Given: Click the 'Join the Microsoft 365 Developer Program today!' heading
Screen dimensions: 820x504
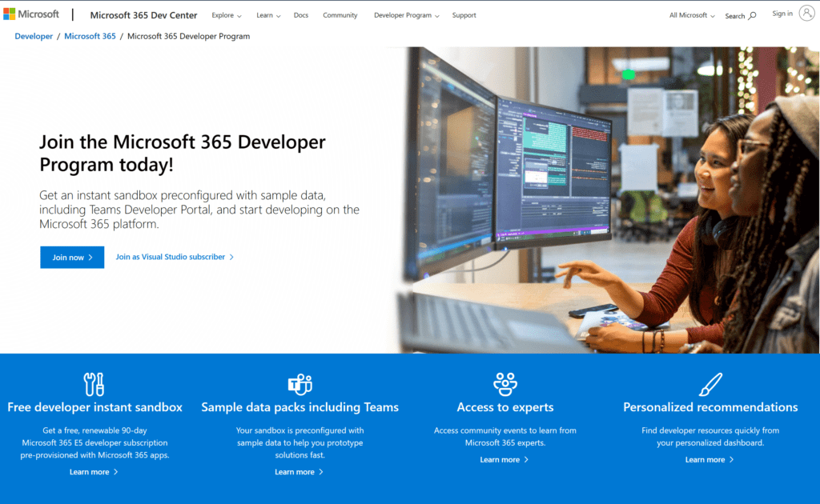Looking at the screenshot, I should point(183,153).
